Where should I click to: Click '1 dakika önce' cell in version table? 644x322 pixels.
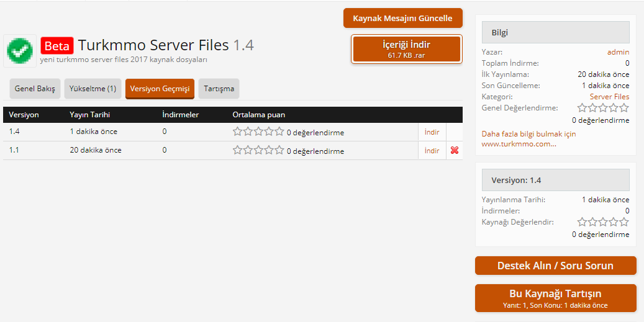(94, 132)
